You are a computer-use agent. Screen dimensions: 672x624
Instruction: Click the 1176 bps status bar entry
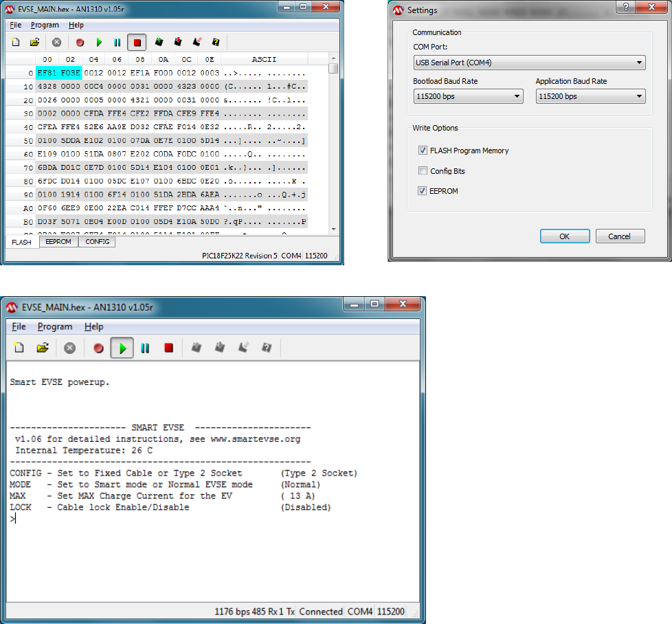[232, 611]
